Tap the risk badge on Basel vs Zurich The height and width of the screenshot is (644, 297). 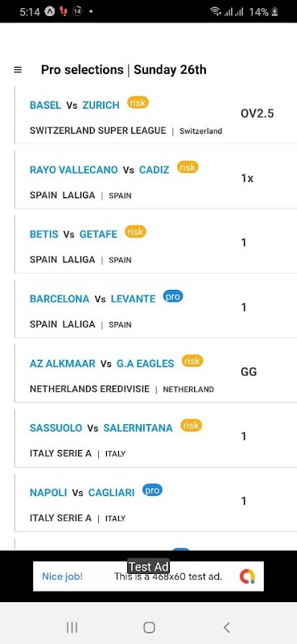click(138, 103)
